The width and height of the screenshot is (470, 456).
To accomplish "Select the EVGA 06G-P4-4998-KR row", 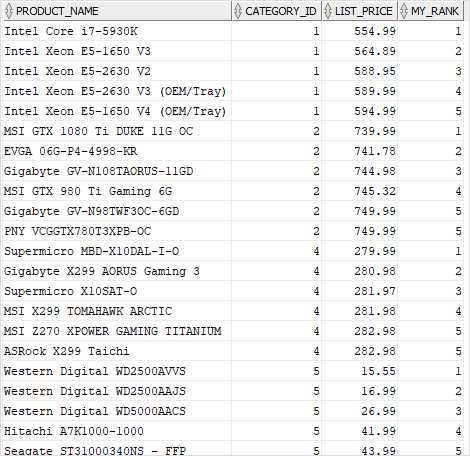I will pyautogui.click(x=233, y=151).
